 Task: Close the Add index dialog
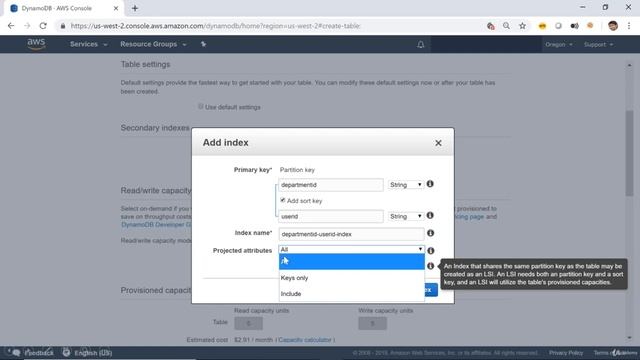pyautogui.click(x=438, y=143)
